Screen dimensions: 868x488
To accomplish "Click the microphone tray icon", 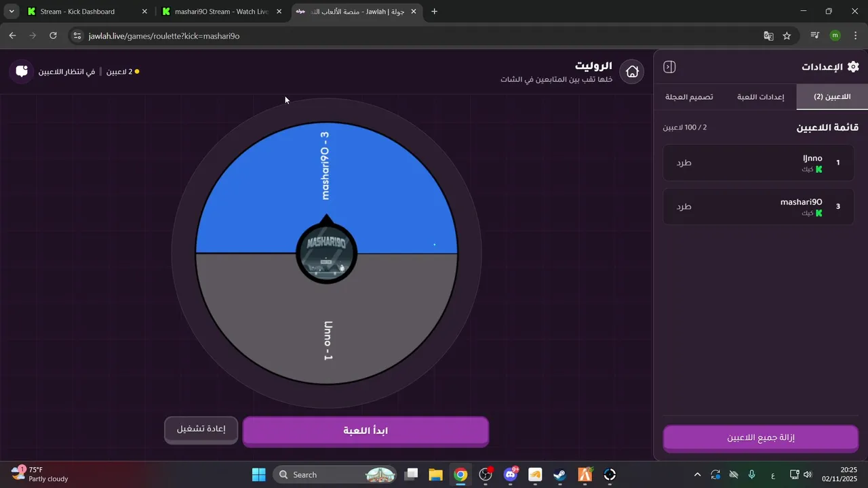I will pyautogui.click(x=751, y=474).
